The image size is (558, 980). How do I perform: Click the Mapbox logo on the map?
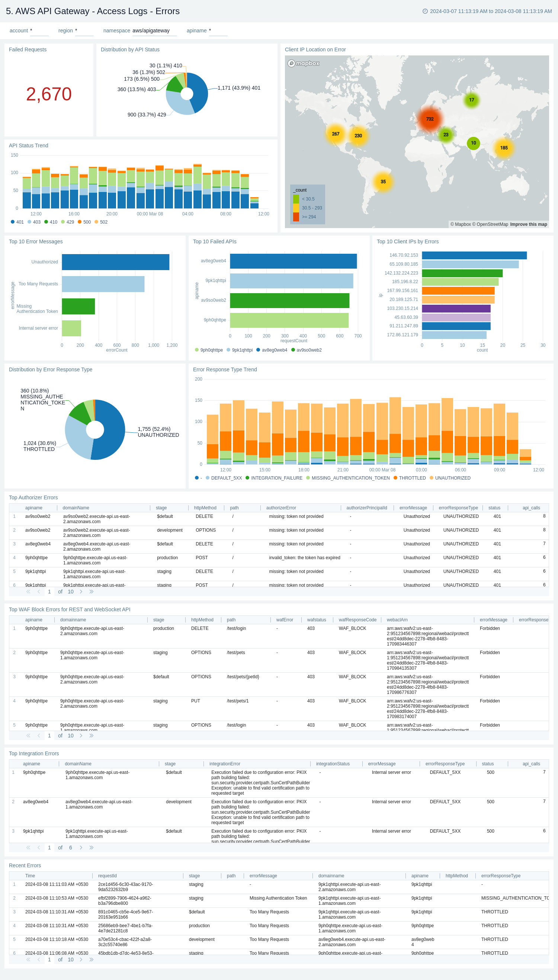click(304, 63)
